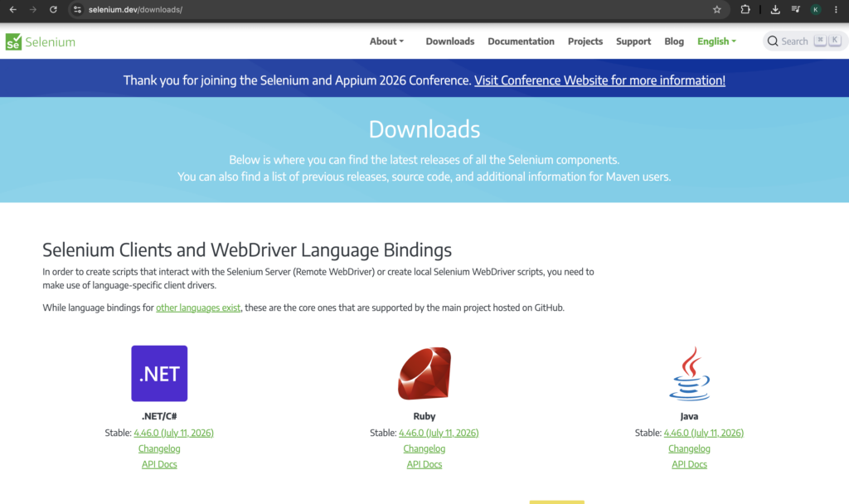Open the browser downloads tray icon
The image size is (849, 504).
coord(775,9)
